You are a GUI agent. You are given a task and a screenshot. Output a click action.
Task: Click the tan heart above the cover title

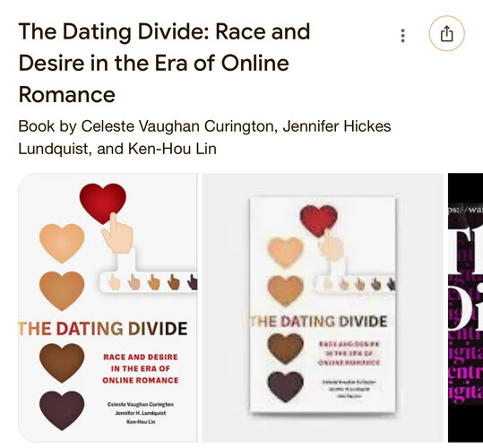pyautogui.click(x=62, y=290)
